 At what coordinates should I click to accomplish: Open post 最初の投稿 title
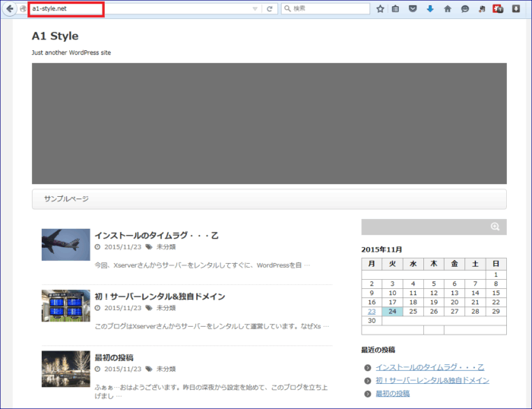coord(114,357)
